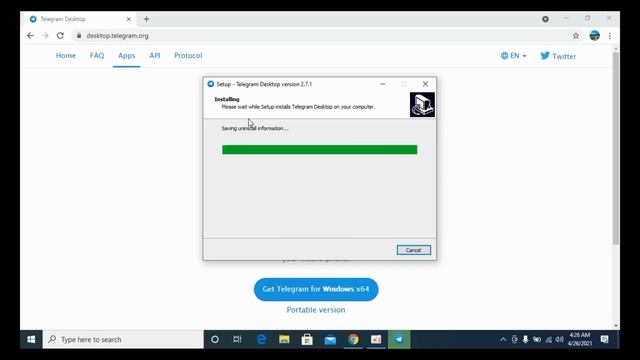640x360 pixels.
Task: Close the Telegram Desktop browser tab
Action: pyautogui.click(x=129, y=19)
